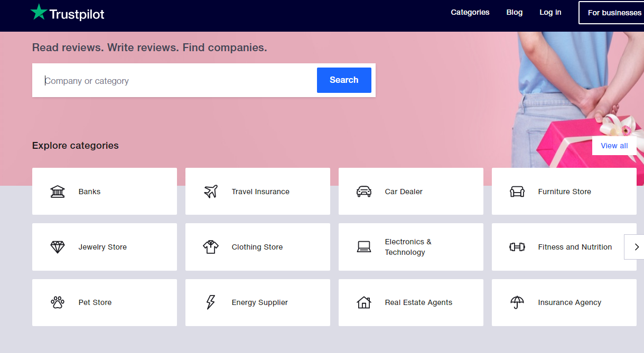
Task: Click the Banks building icon
Action: (58, 192)
